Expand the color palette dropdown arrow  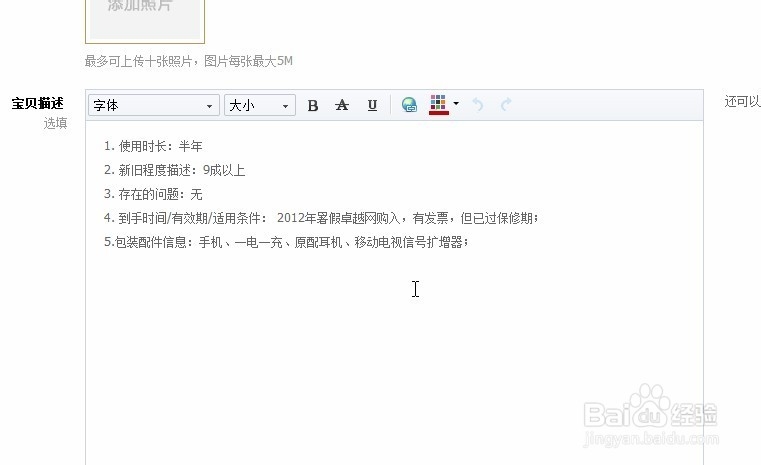[x=456, y=103]
